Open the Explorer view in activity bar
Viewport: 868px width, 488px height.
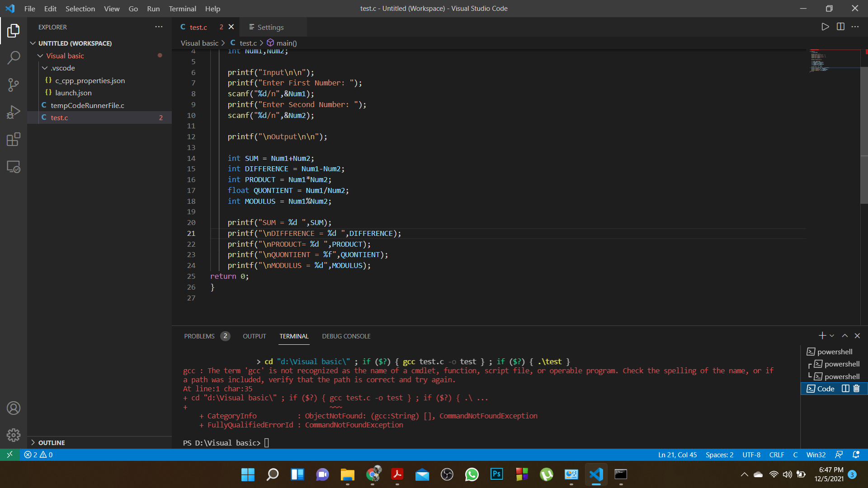pyautogui.click(x=14, y=31)
